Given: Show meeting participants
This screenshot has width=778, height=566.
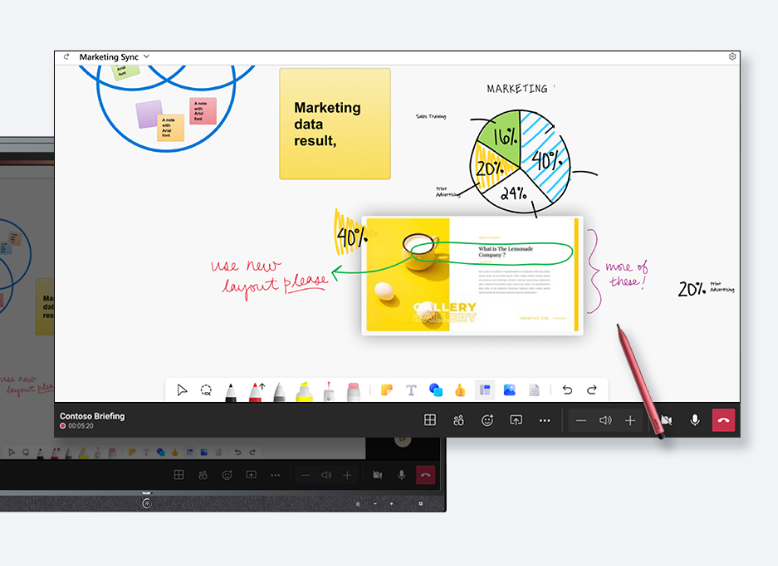Looking at the screenshot, I should pos(458,421).
